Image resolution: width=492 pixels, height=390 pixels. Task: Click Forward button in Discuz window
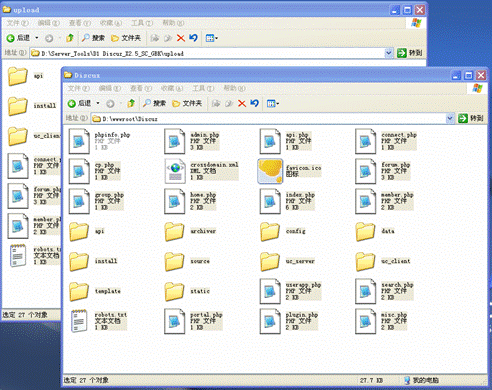(x=110, y=104)
